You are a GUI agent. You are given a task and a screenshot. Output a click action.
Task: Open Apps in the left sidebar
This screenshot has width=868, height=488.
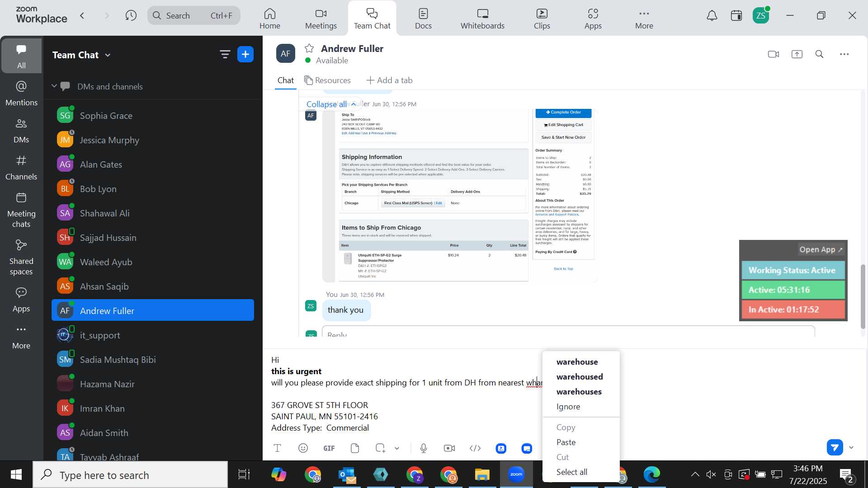coord(21,300)
